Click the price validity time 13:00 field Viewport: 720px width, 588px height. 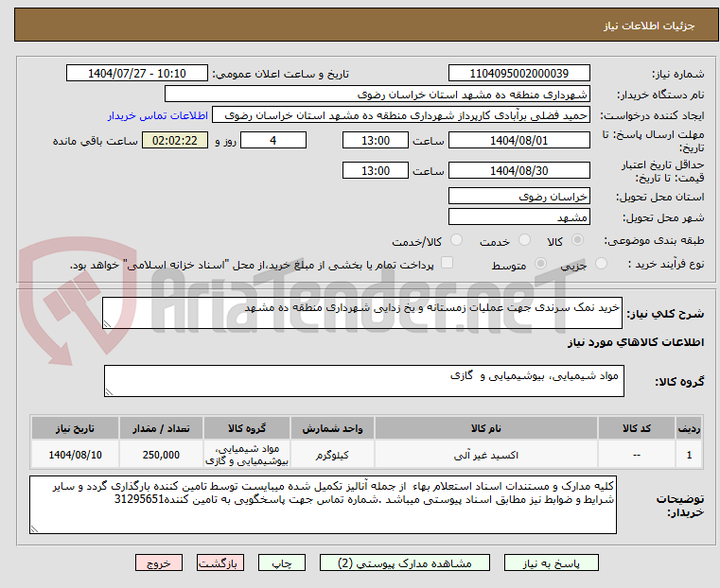[376, 170]
